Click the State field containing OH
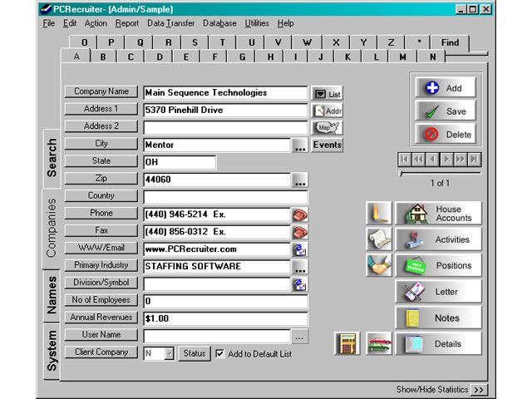This screenshot has height=399, width=532. [180, 163]
